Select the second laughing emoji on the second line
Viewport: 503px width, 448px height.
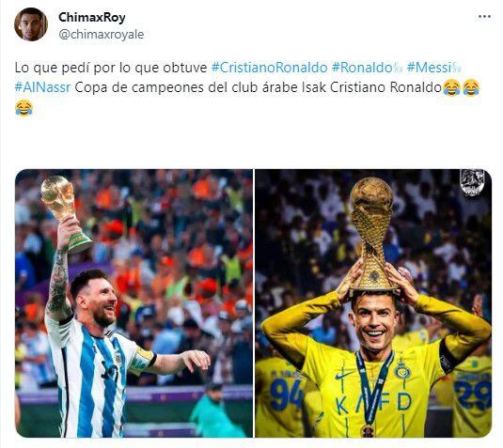pyautogui.click(x=471, y=87)
